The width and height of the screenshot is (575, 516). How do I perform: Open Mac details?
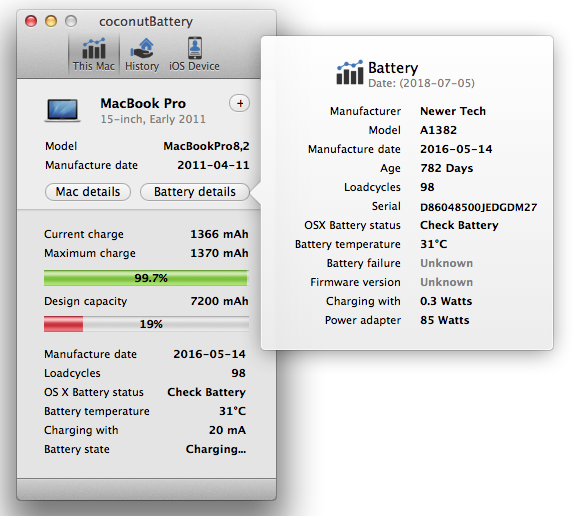[x=88, y=192]
